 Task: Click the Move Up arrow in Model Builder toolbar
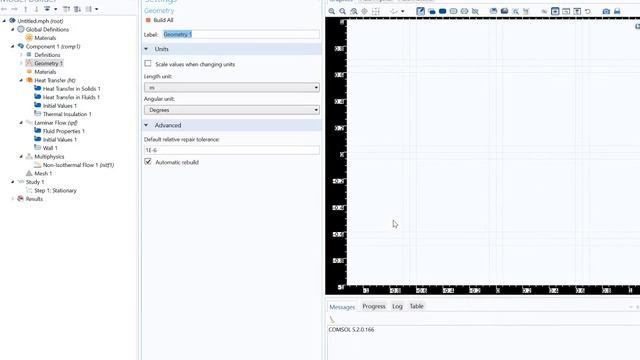tap(26, 9)
